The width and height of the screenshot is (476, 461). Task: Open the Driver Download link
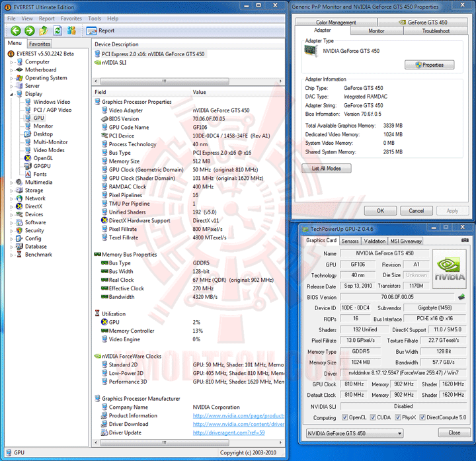[x=239, y=424]
